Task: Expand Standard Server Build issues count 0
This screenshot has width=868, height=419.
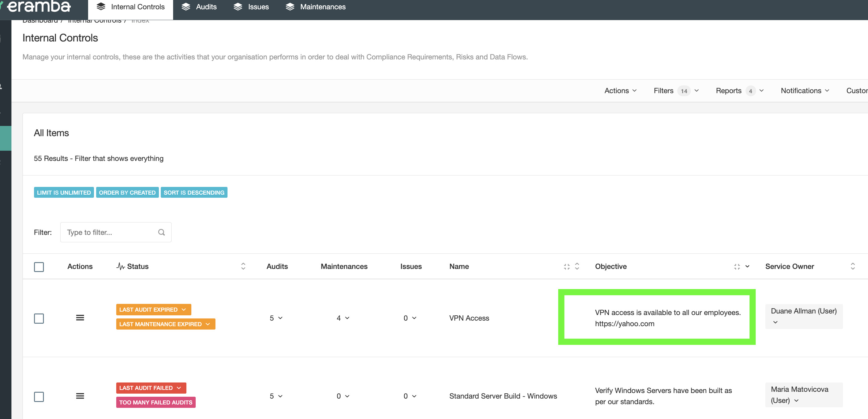Action: pos(410,396)
